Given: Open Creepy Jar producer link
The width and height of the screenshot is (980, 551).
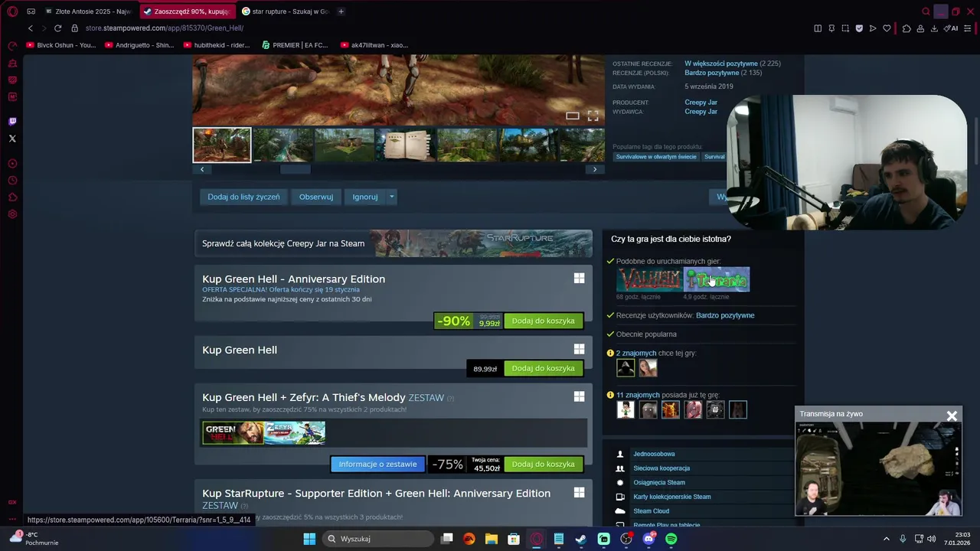Looking at the screenshot, I should [701, 103].
